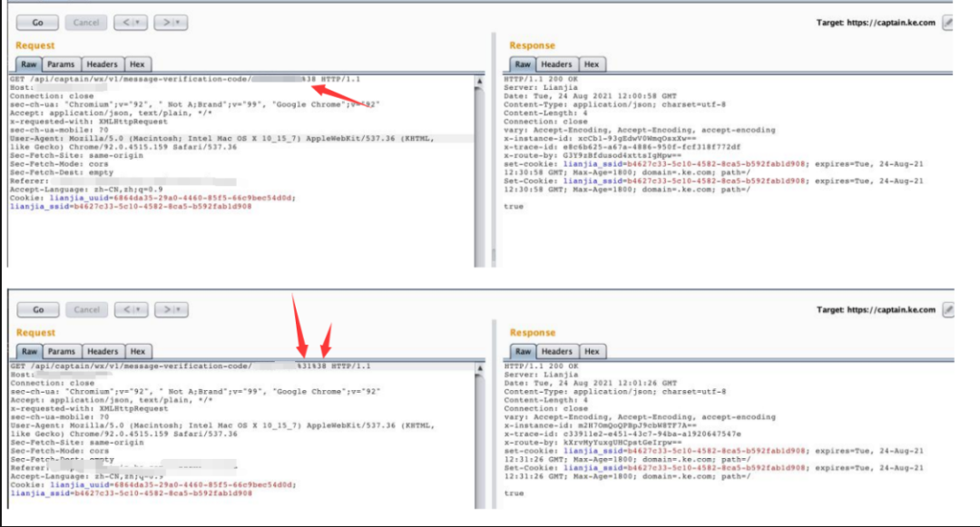Click x-route-by value kXrvMyYuxgUHCpstGeIrpw==
The height and width of the screenshot is (527, 980).
pyautogui.click(x=622, y=442)
